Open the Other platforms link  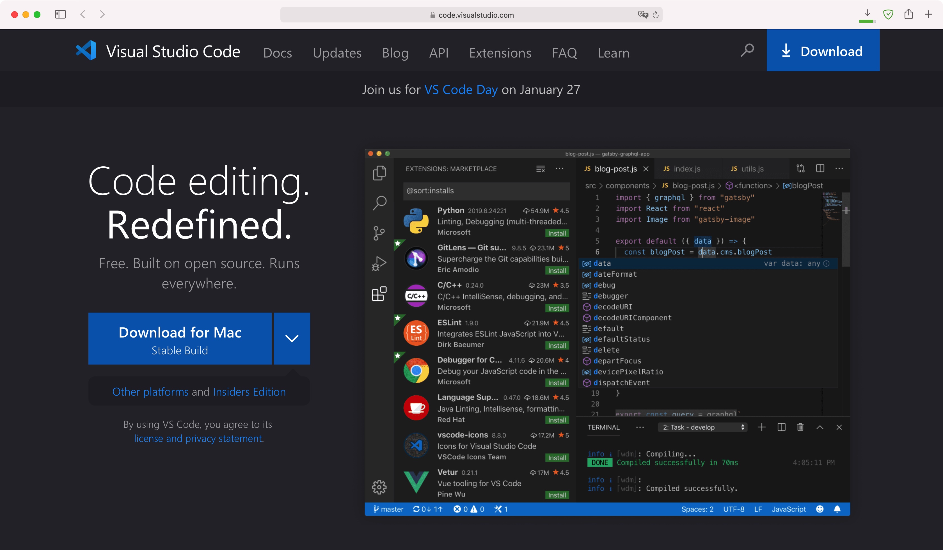150,392
